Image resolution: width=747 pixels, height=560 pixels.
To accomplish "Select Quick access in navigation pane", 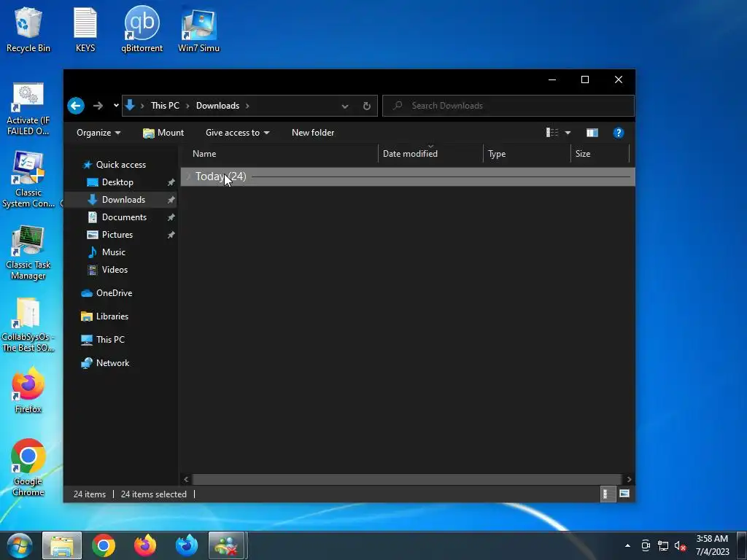I will pyautogui.click(x=121, y=165).
